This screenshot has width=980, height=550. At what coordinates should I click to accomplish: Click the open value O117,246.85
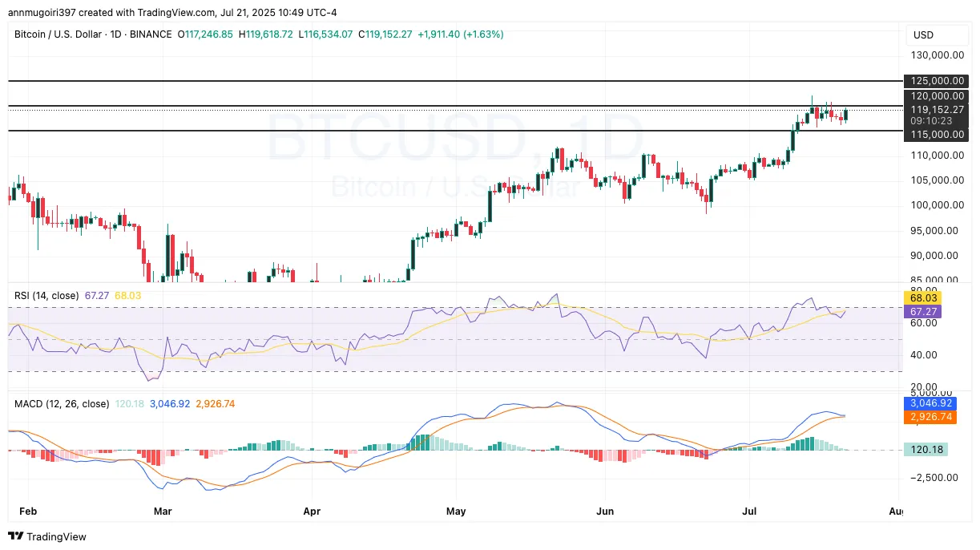click(x=205, y=35)
